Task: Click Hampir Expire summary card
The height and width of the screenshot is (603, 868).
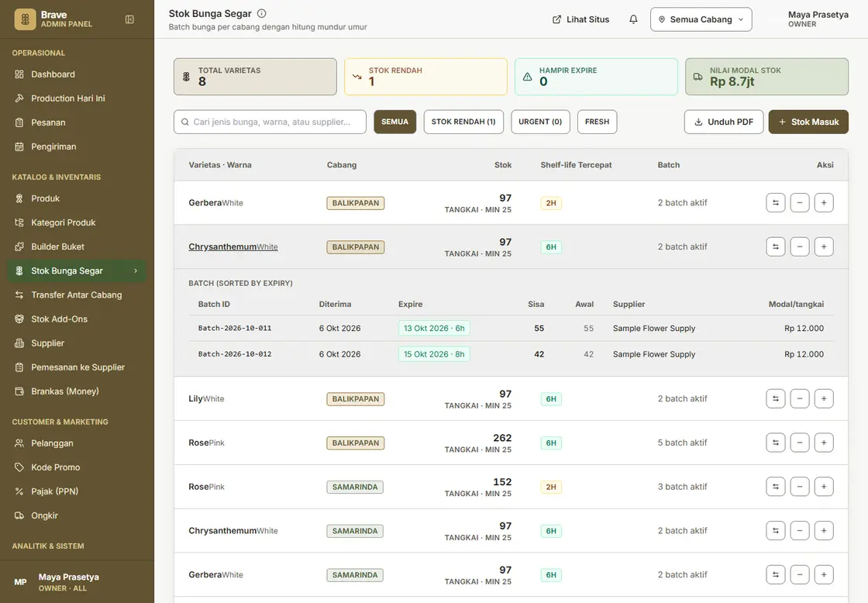Action: click(596, 77)
